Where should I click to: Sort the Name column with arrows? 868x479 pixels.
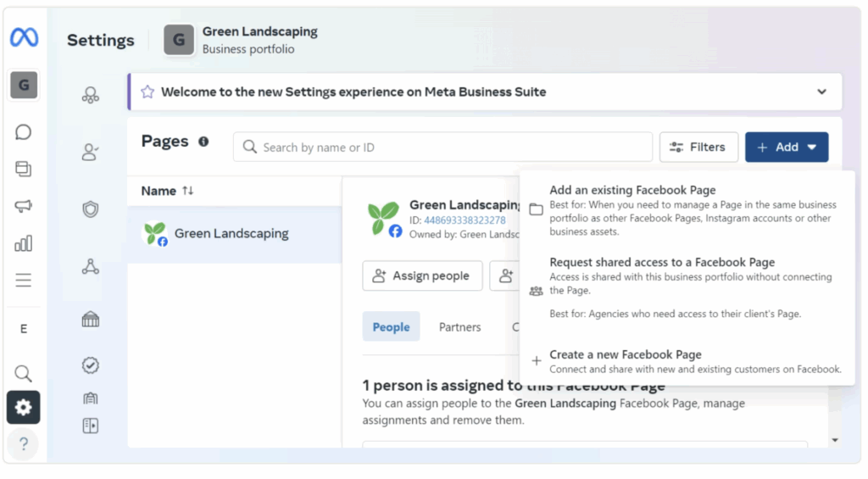(x=188, y=191)
